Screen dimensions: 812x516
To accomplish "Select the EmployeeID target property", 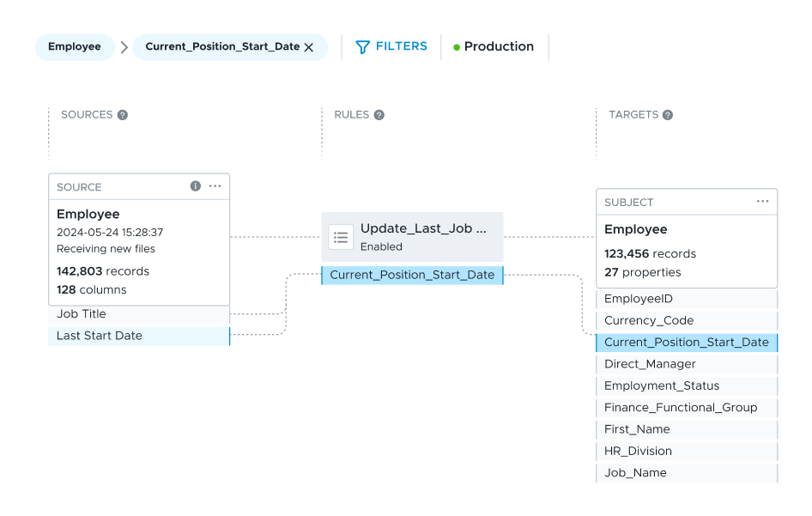I will click(639, 299).
